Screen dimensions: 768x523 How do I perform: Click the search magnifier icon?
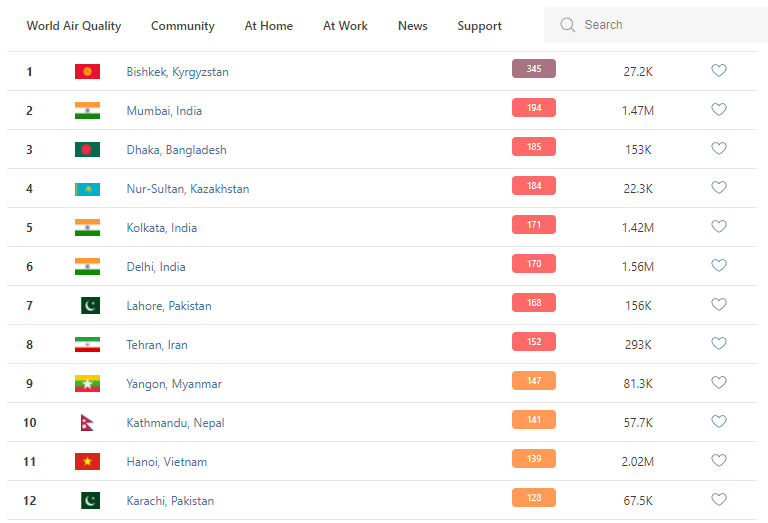(x=568, y=25)
